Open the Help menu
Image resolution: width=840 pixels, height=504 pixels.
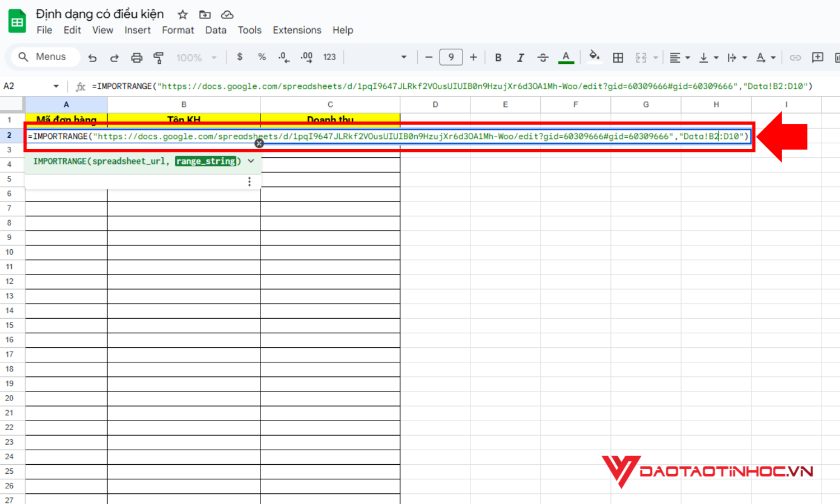pos(343,30)
